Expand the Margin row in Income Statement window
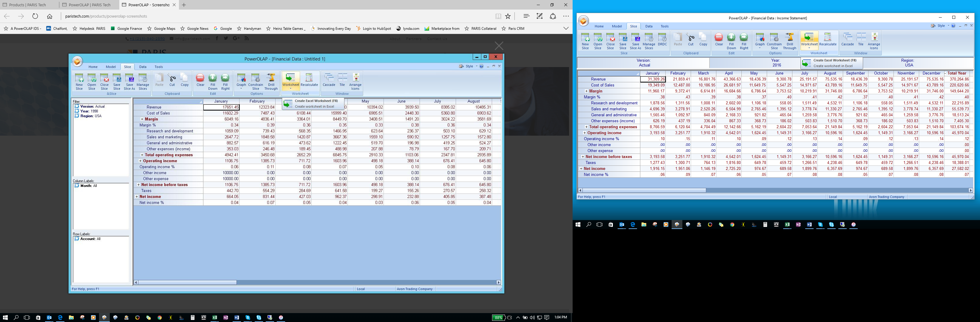 pos(586,91)
